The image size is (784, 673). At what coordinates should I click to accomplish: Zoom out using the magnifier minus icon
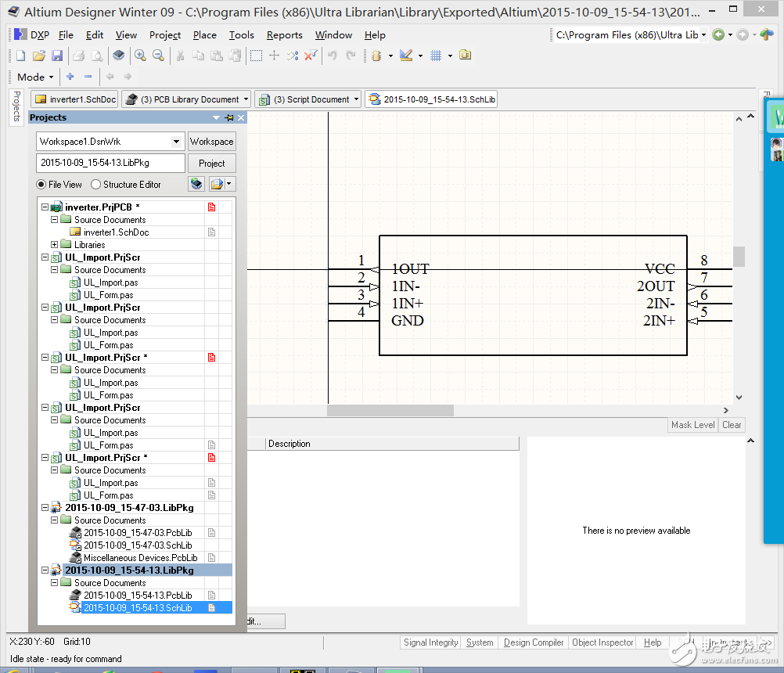159,56
